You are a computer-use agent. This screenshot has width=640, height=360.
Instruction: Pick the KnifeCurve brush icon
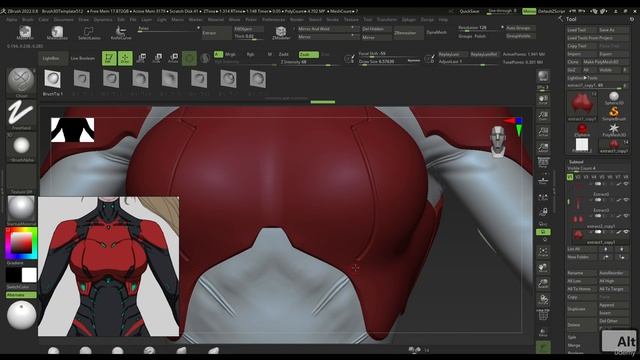click(121, 32)
